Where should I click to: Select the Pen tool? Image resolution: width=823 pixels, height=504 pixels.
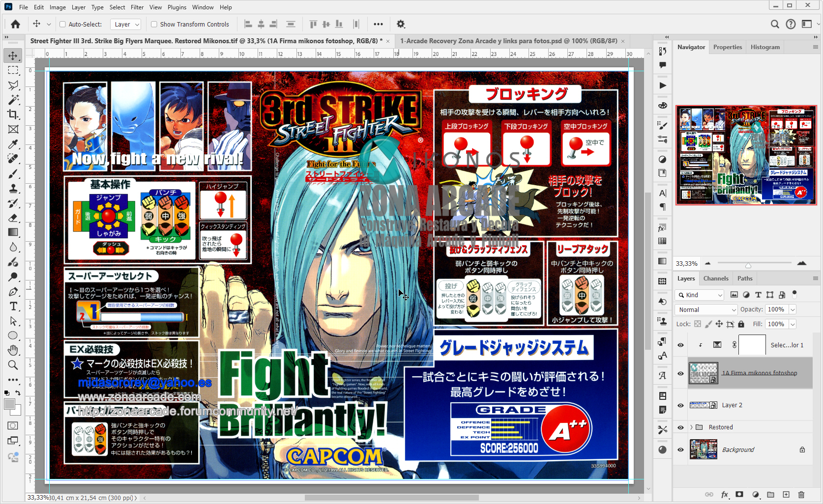coord(13,291)
